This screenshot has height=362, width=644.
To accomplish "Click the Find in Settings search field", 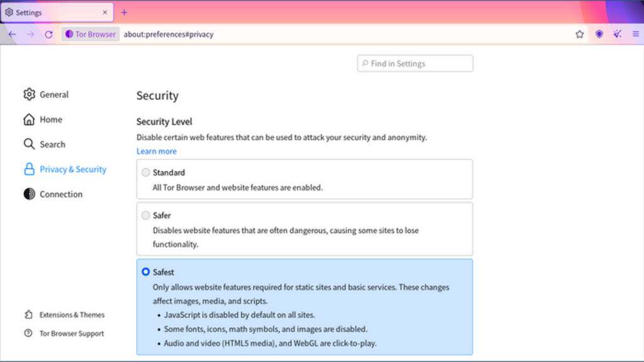I will click(415, 63).
